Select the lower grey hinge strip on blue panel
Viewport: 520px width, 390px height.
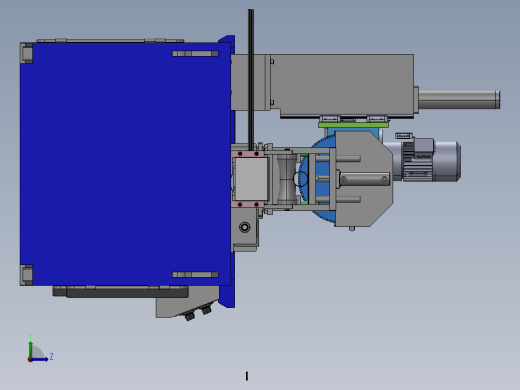195,275
